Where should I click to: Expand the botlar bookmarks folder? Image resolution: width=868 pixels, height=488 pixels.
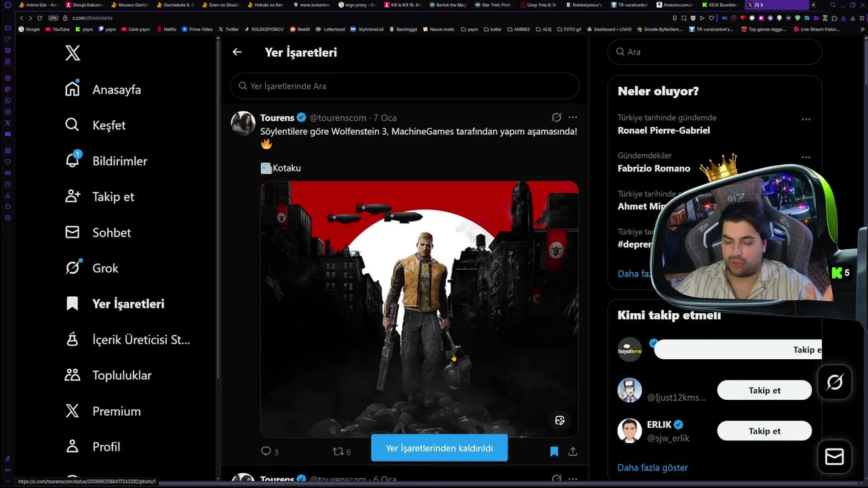pyautogui.click(x=492, y=29)
